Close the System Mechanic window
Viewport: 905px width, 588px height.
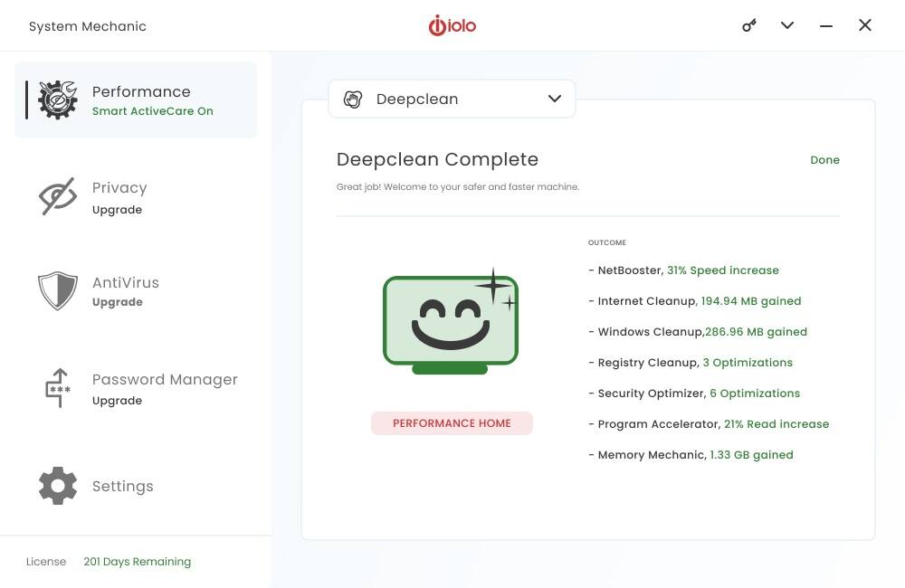coord(864,24)
